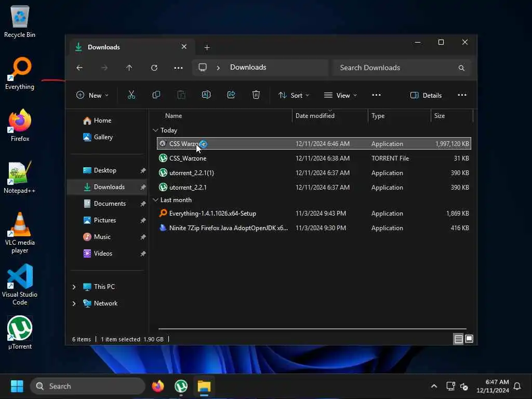Image resolution: width=532 pixels, height=399 pixels.
Task: Click address bar chevron before Downloads
Action: [x=218, y=68]
